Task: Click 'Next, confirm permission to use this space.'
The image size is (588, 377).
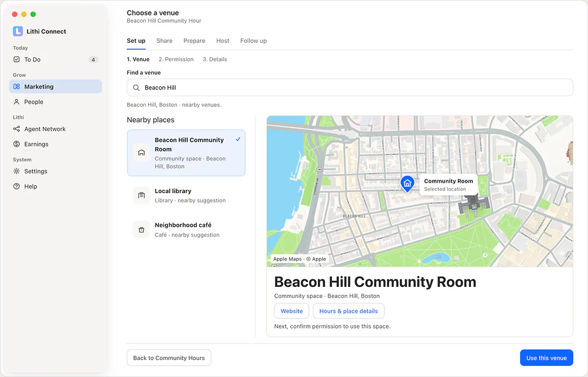Action: click(332, 326)
